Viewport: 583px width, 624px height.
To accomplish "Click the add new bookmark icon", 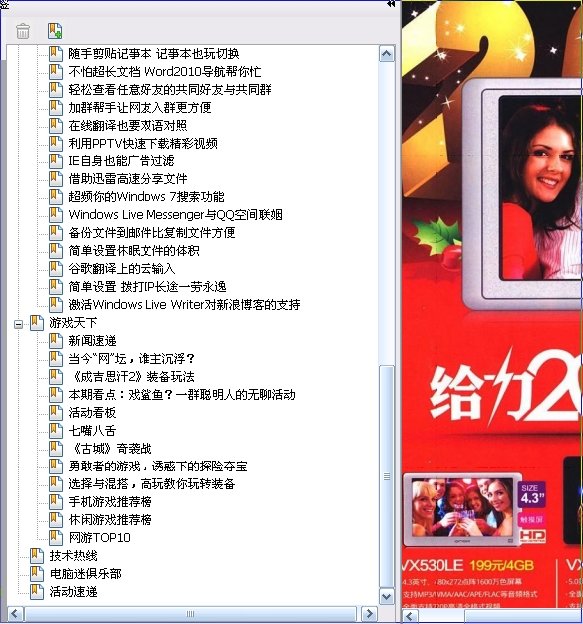I will (55, 31).
